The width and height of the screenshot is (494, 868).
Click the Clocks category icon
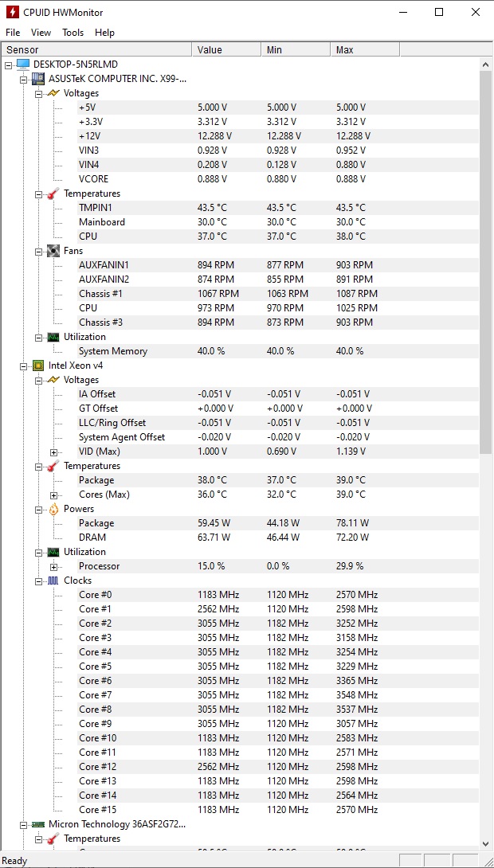53,581
